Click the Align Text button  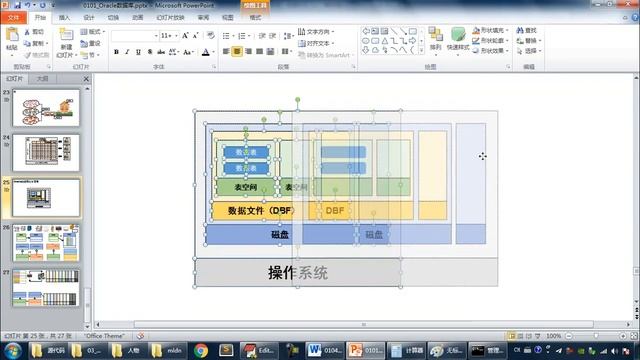tap(316, 43)
